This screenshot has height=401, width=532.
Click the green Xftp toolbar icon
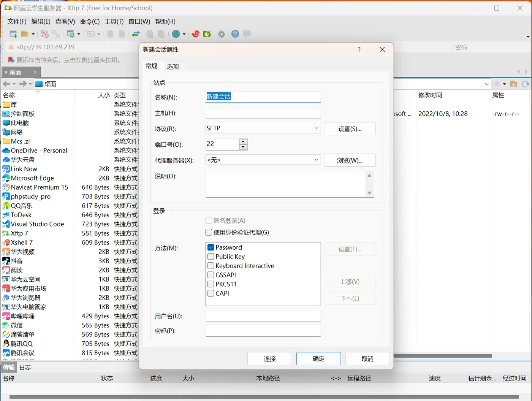207,34
